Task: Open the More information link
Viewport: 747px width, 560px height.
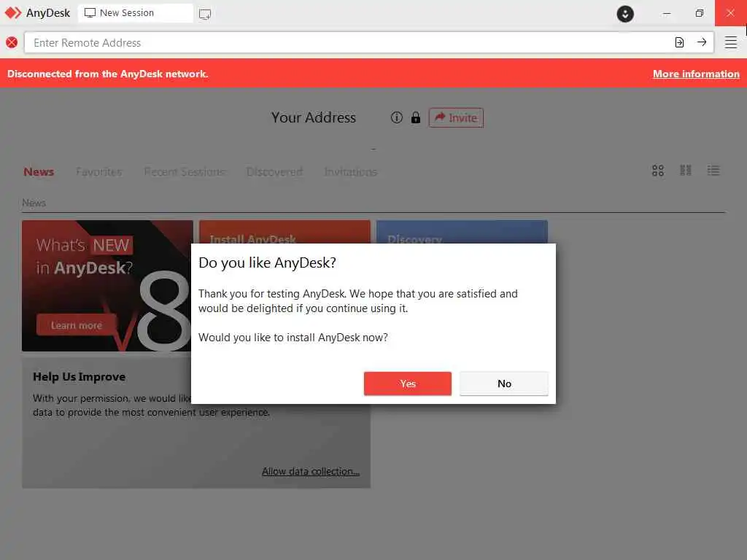Action: pos(696,74)
